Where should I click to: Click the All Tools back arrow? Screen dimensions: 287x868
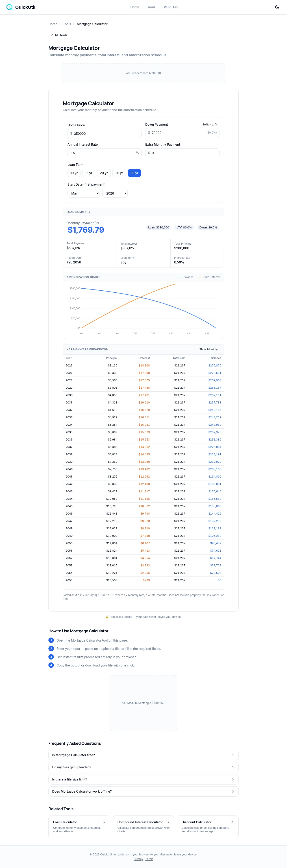tap(52, 35)
